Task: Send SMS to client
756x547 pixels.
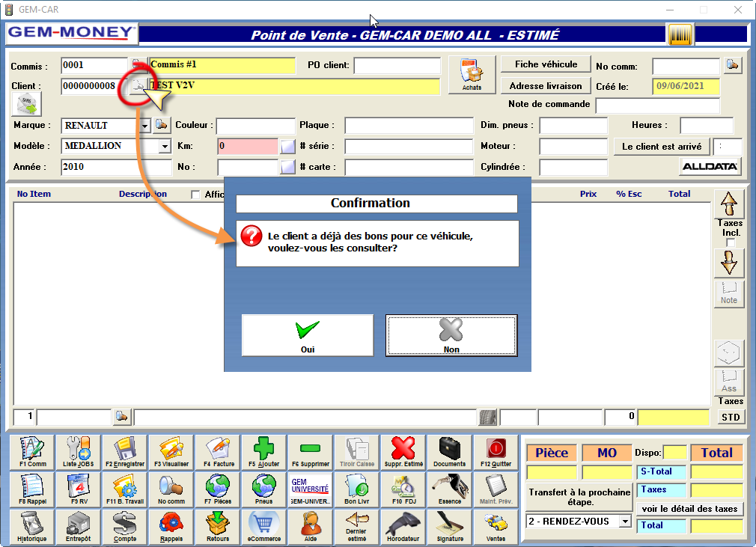Action: 26,103
